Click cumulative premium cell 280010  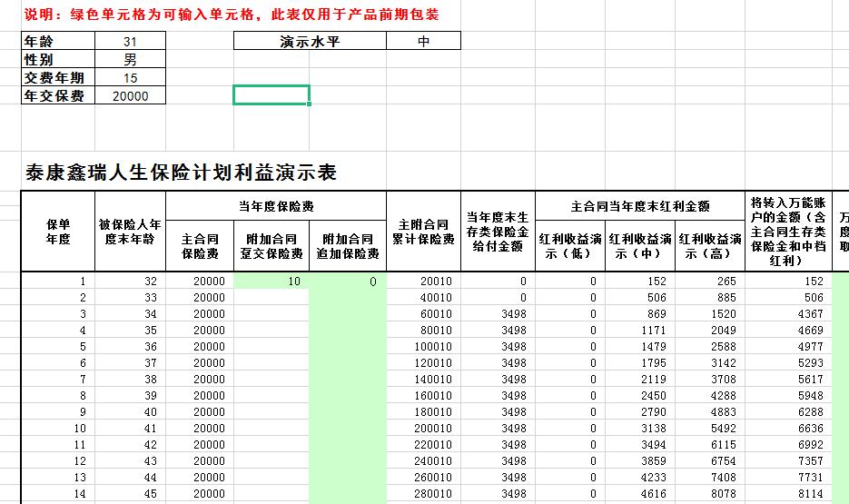[x=423, y=493]
